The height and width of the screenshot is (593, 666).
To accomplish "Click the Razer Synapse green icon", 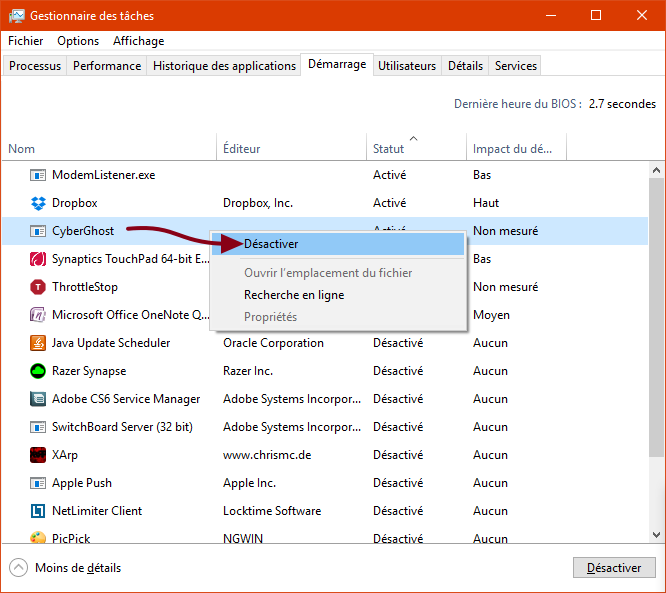I will point(38,371).
